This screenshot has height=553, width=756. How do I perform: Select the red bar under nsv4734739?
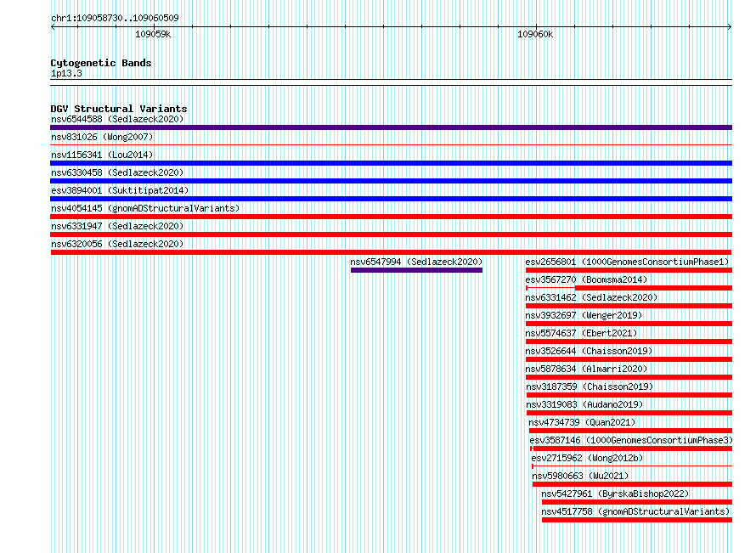630,431
